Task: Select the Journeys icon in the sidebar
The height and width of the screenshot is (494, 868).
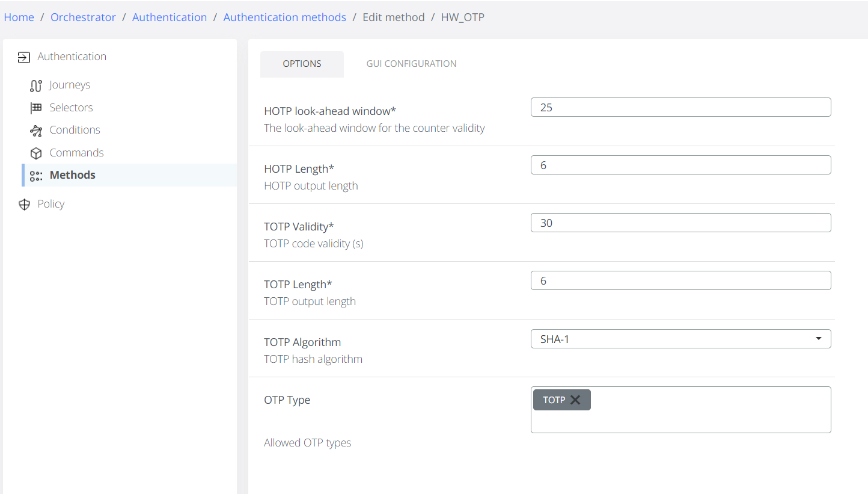Action: click(x=36, y=85)
